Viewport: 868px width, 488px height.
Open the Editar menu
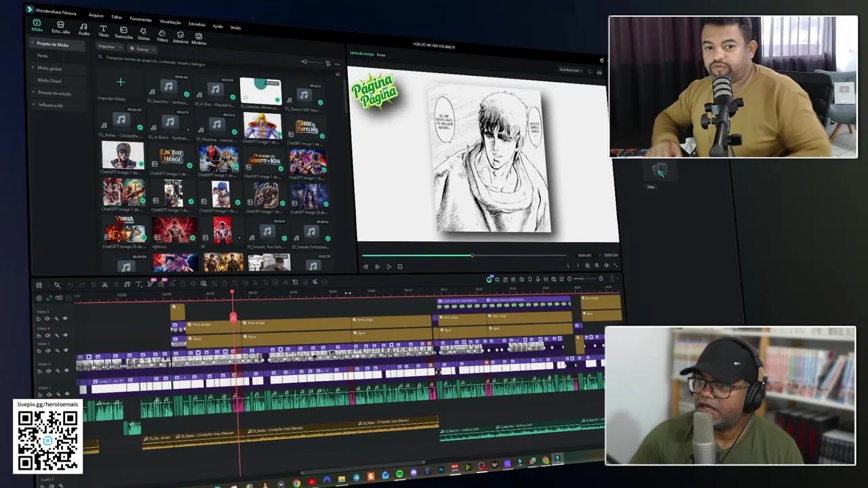tap(117, 17)
